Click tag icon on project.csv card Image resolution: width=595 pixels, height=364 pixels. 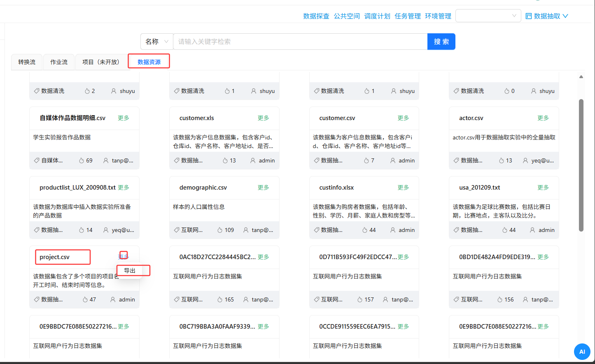tap(37, 299)
